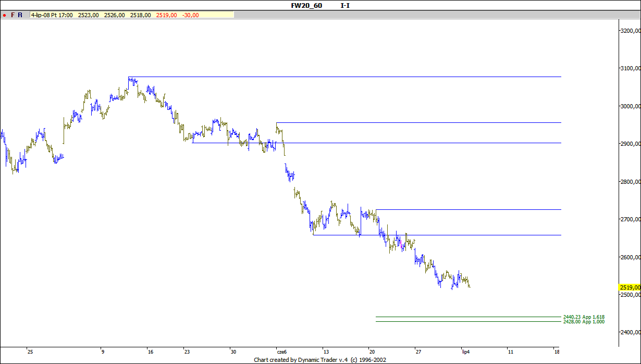
Task: Click the 3200,00 price axis label
Action: [630, 31]
